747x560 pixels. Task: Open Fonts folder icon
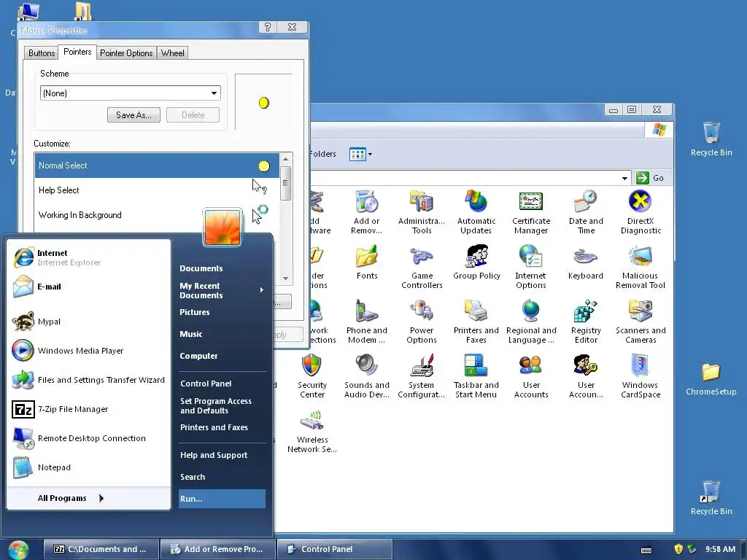[x=366, y=262]
